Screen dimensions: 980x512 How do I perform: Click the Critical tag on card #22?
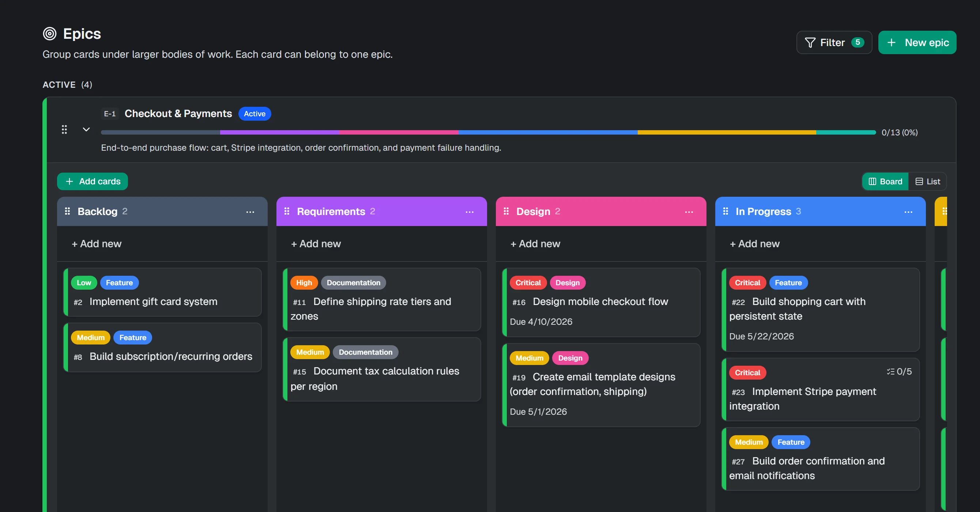click(x=747, y=283)
